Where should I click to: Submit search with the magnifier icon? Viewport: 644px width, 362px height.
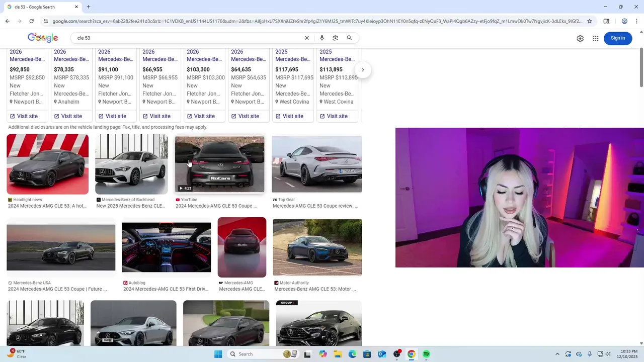click(349, 38)
